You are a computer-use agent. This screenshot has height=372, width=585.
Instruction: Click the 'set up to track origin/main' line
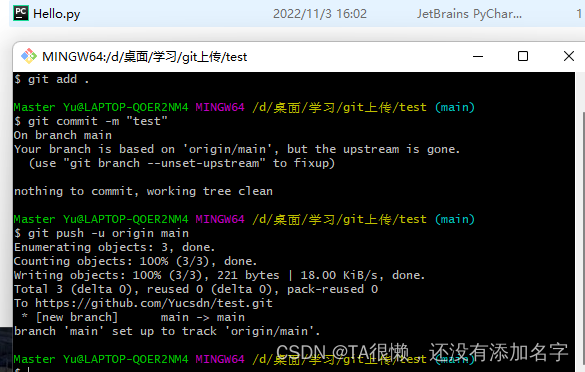(x=167, y=331)
